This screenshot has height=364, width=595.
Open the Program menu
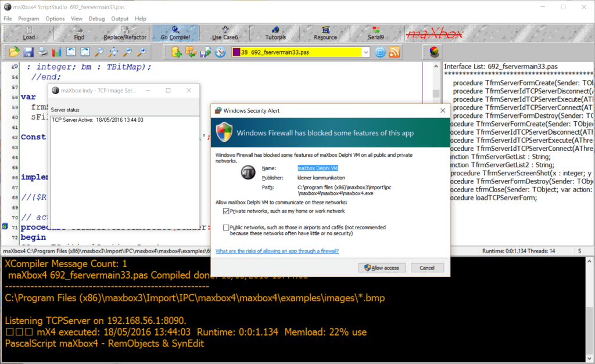(28, 19)
